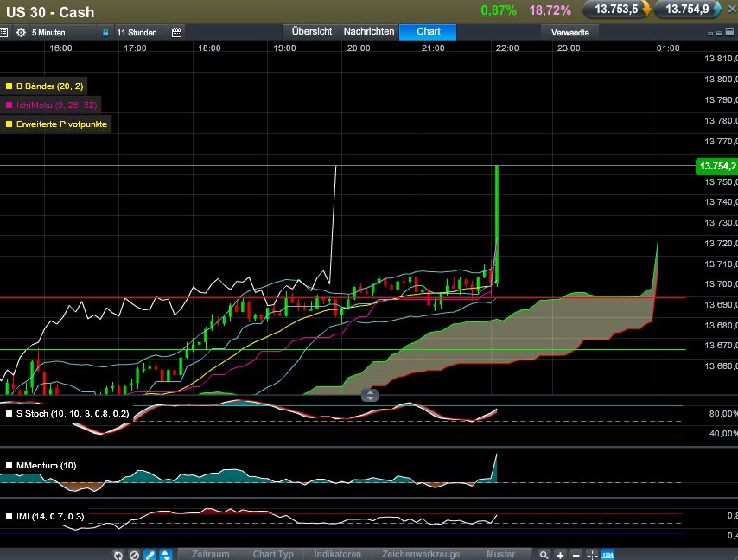
Task: Select the medium window size icon
Action: (x=719, y=33)
